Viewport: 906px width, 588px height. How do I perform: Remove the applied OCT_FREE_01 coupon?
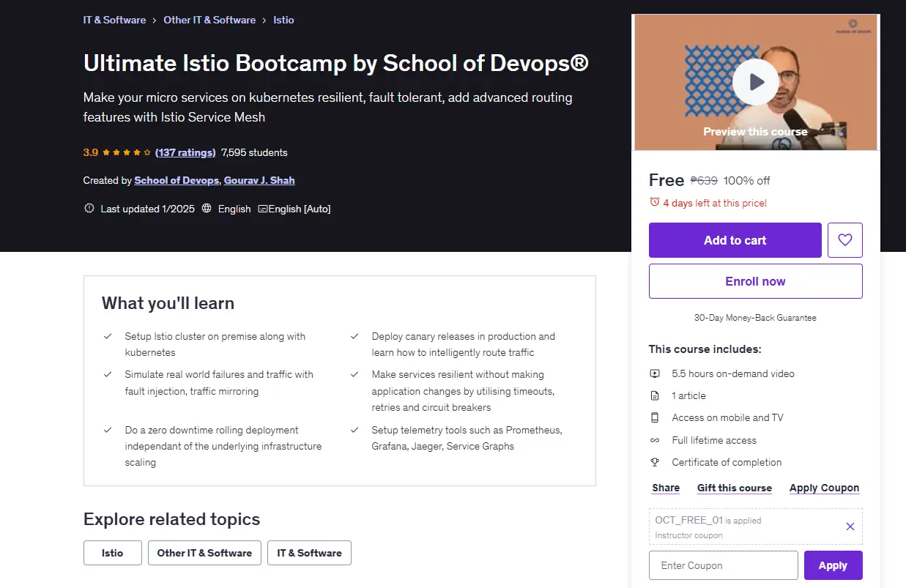pyautogui.click(x=850, y=526)
